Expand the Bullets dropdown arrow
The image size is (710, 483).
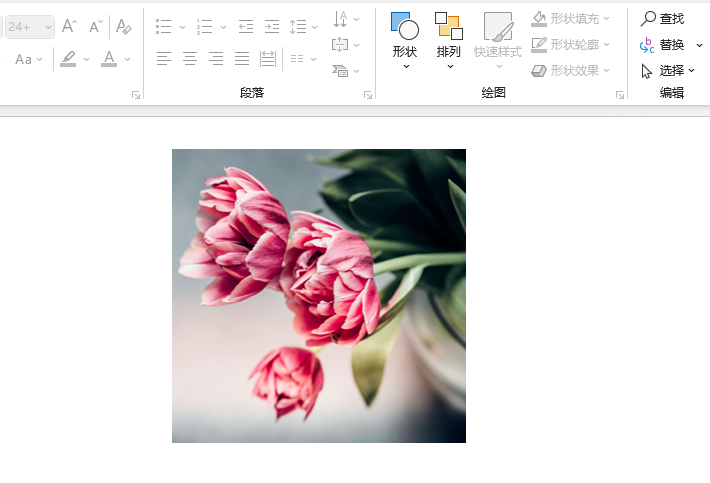182,27
